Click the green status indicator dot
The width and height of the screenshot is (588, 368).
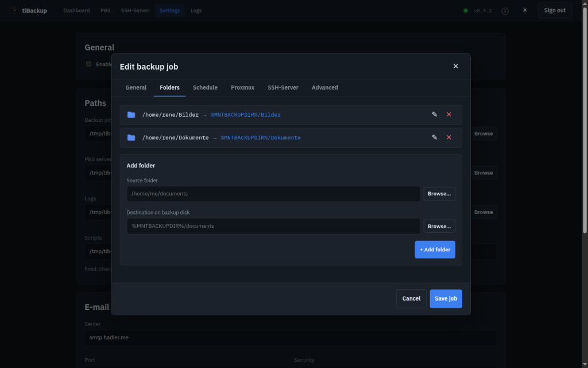[465, 10]
